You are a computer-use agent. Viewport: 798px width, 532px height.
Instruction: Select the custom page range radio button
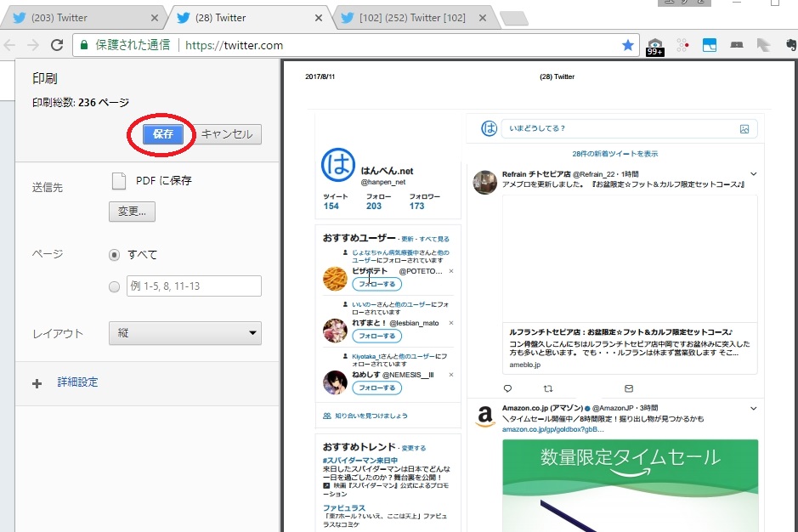point(114,286)
